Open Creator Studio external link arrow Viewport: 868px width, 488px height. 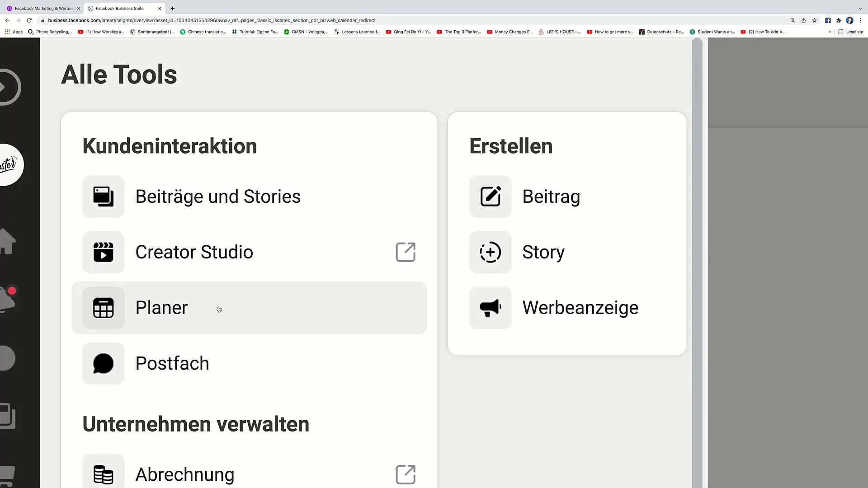click(x=406, y=252)
